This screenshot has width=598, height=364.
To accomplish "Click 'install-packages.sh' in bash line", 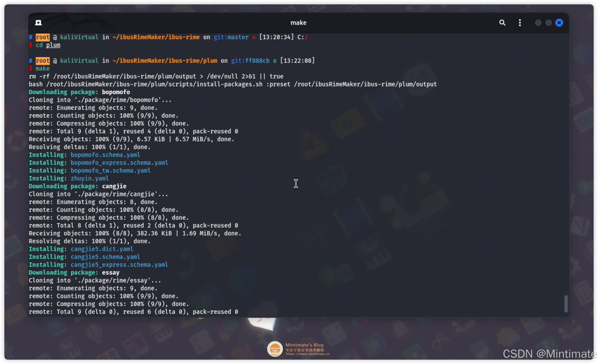I will 229,84.
